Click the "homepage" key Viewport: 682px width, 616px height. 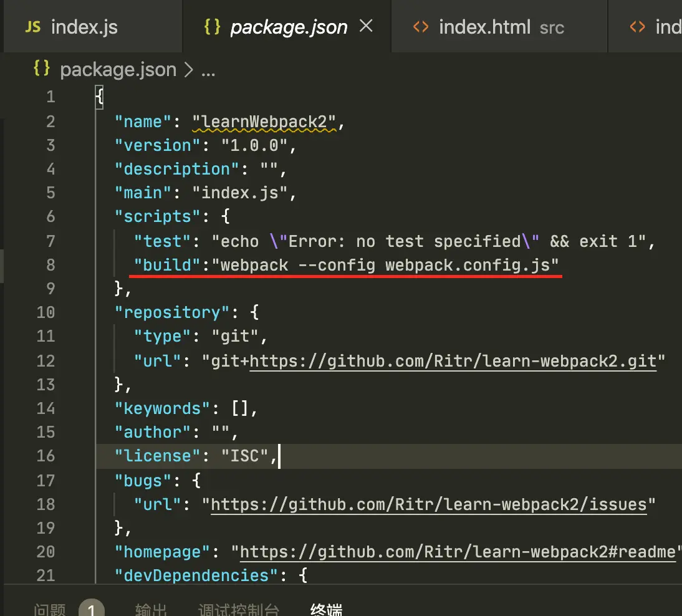(162, 552)
